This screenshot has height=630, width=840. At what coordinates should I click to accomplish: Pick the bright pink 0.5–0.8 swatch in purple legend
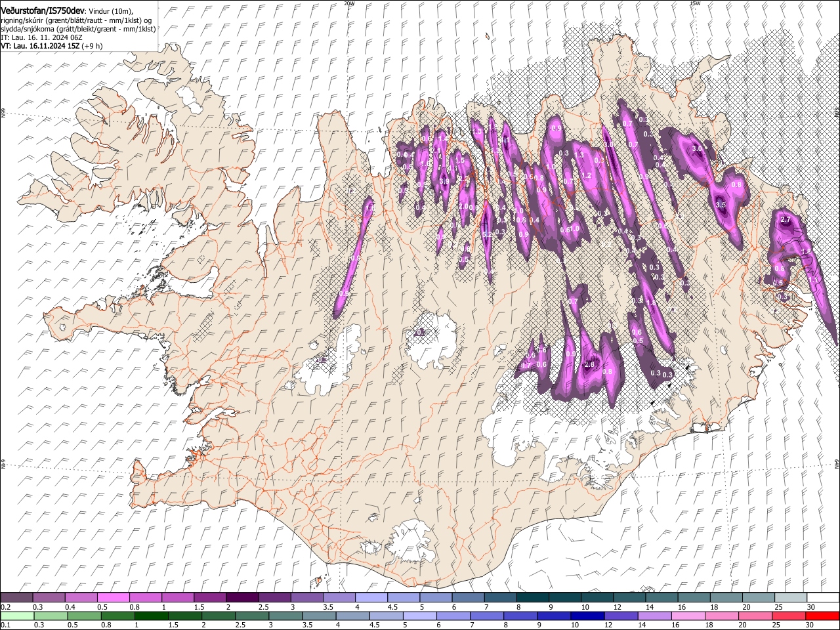(x=113, y=597)
